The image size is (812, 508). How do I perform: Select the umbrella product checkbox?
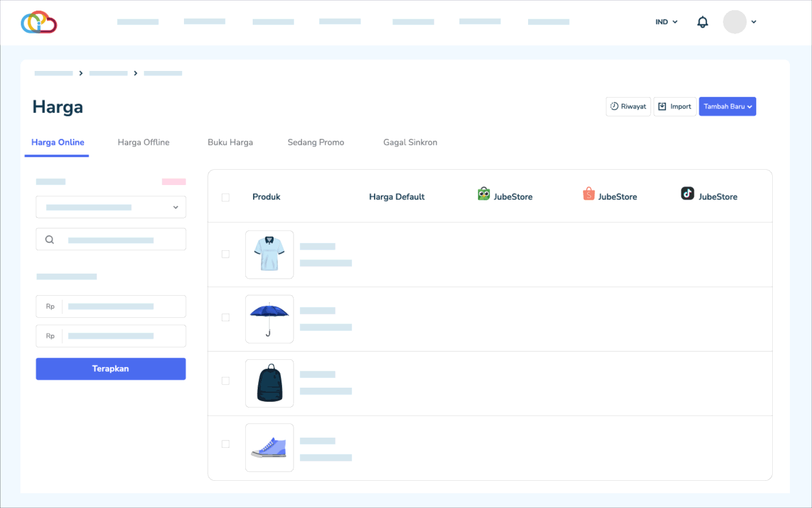tap(225, 318)
